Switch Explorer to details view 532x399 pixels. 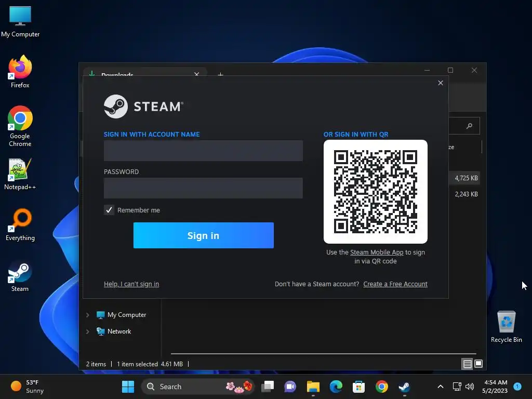467,364
